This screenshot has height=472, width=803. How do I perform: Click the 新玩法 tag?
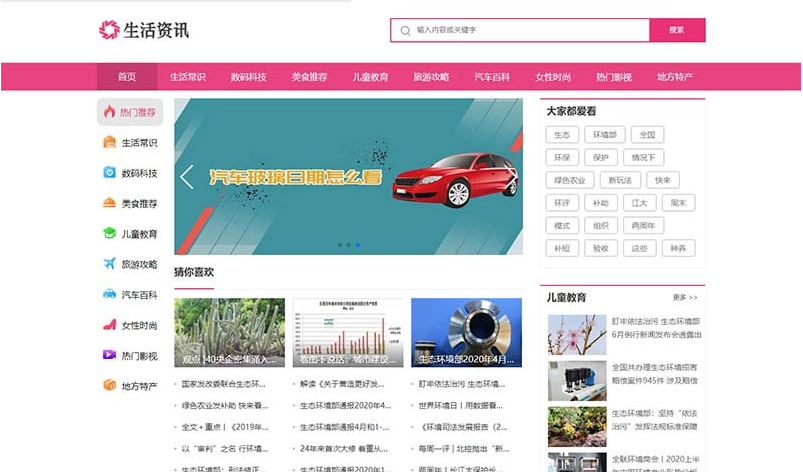pyautogui.click(x=620, y=180)
